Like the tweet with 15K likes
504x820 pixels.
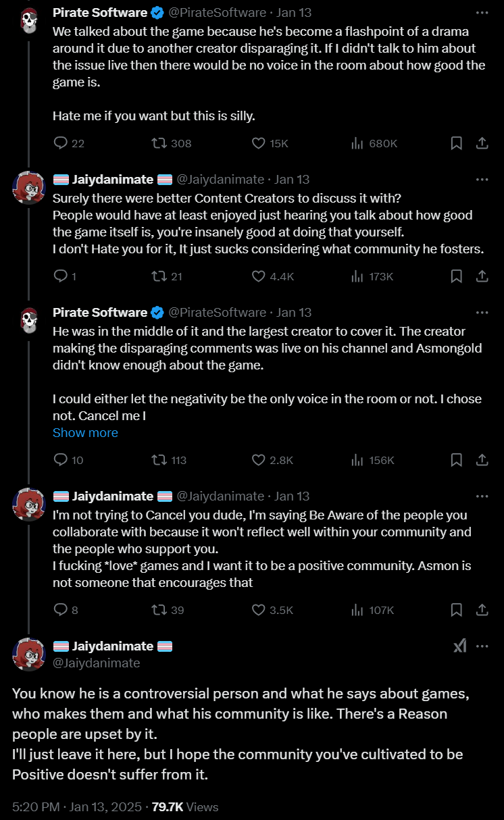(258, 143)
